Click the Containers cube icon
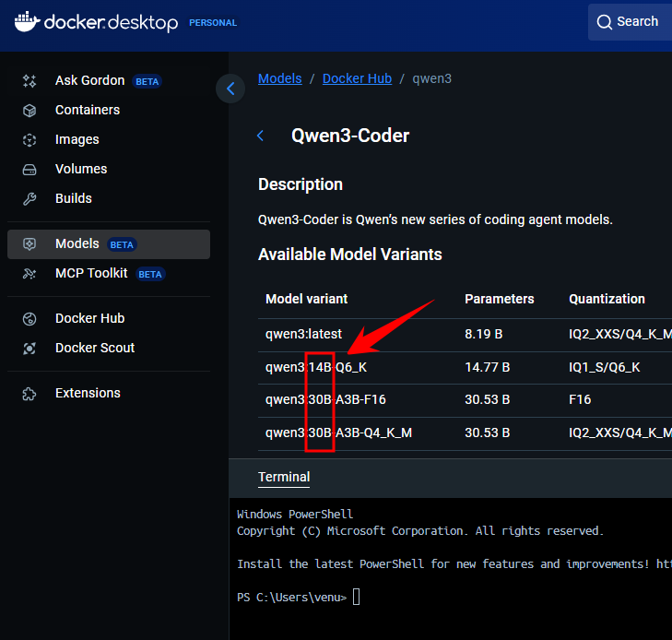This screenshot has height=640, width=672. pyautogui.click(x=29, y=110)
